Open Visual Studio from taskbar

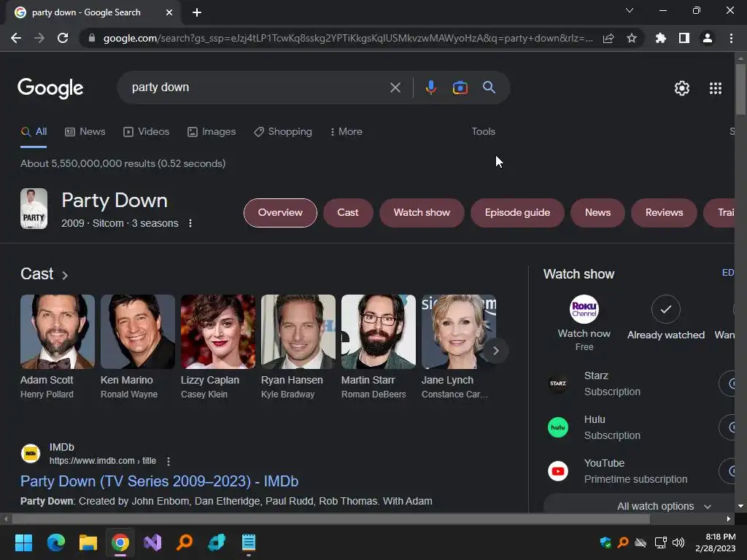point(152,542)
